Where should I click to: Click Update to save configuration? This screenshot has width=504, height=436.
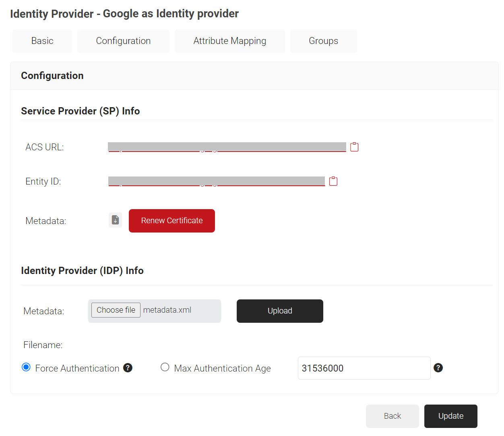[450, 416]
